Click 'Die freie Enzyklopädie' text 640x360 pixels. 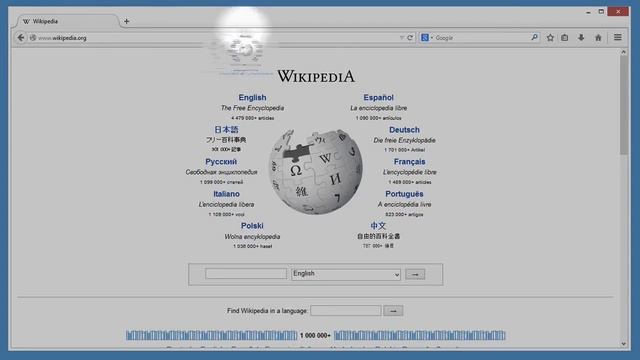coord(404,140)
